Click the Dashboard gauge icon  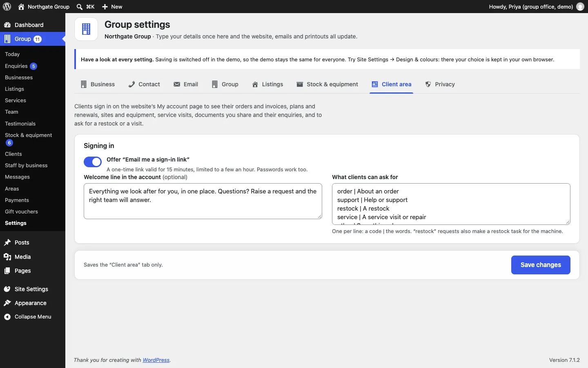tap(7, 25)
